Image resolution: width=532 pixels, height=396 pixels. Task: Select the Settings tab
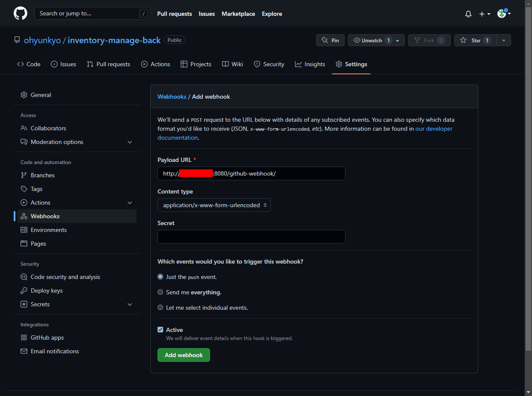pyautogui.click(x=351, y=64)
